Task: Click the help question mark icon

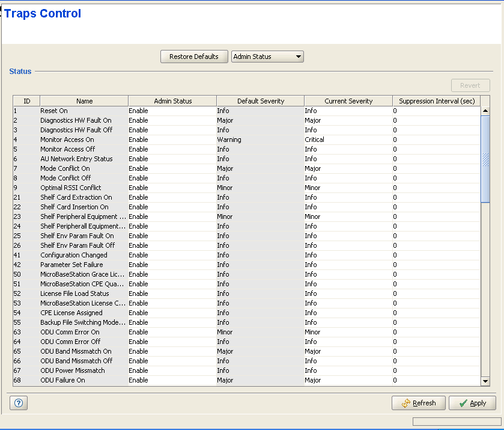Action: 18,403
